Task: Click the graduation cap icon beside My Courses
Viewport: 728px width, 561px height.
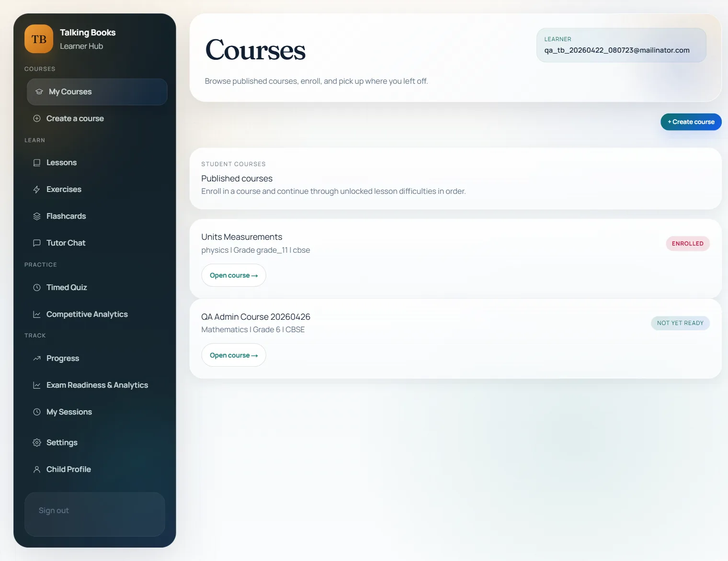Action: click(x=39, y=92)
